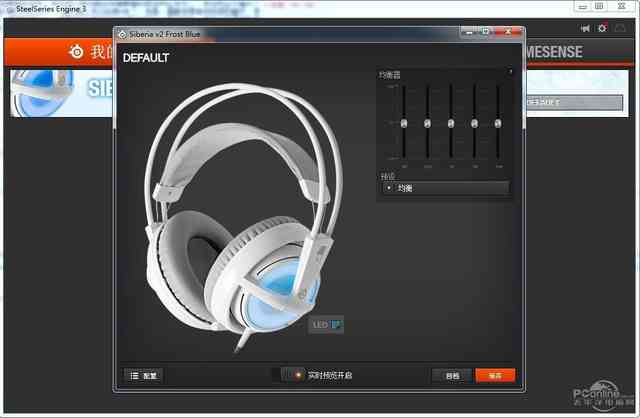The height and width of the screenshot is (418, 640).
Task: Click the LED illumination button near the earcup
Action: click(x=327, y=323)
